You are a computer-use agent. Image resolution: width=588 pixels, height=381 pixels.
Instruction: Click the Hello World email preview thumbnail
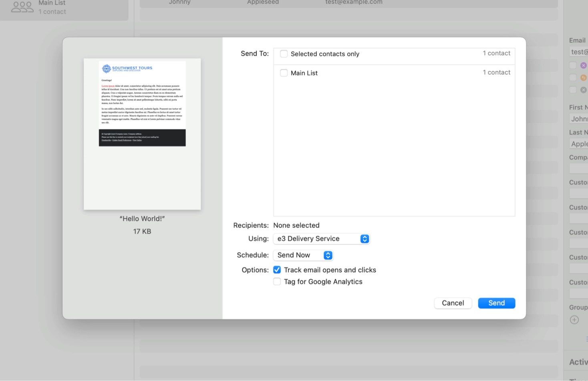pos(142,134)
